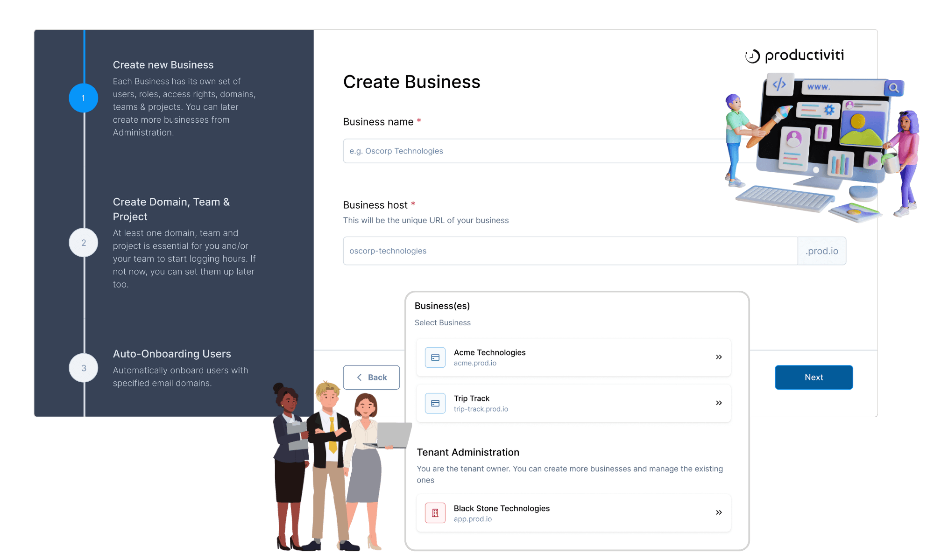Click the trip-track.prod.io URL text
This screenshot has height=560, width=934.
[x=481, y=409]
